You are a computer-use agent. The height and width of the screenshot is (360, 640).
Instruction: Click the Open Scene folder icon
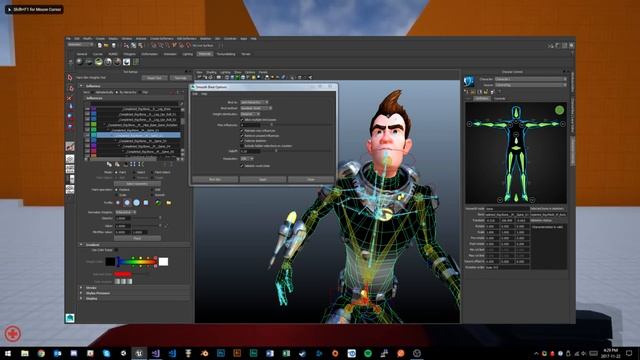(x=106, y=45)
